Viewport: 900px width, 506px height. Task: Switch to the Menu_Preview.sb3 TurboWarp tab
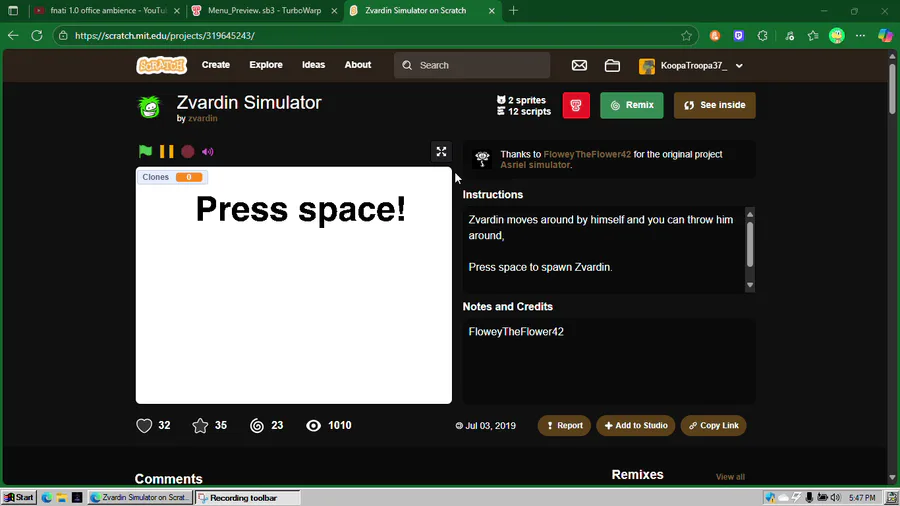coord(264,10)
